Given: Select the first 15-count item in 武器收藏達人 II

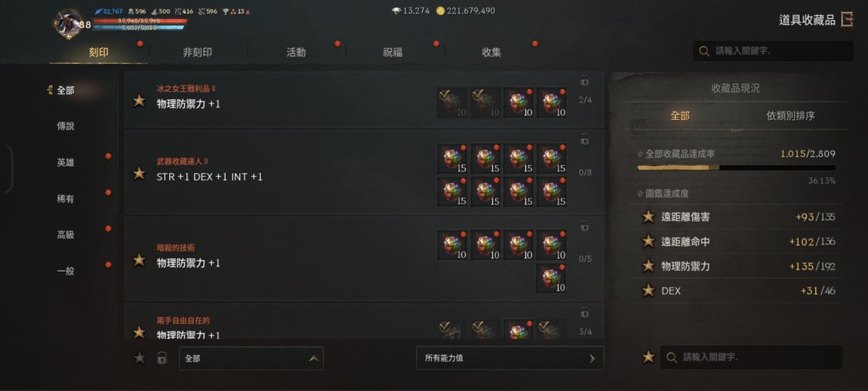Looking at the screenshot, I should coord(452,159).
